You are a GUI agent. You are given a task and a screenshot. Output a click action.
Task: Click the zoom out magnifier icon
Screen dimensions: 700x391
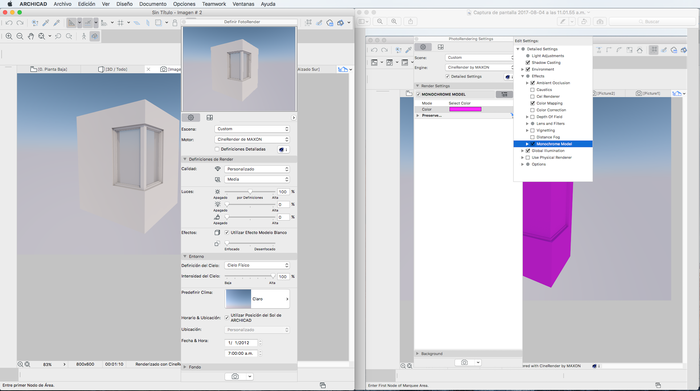(20, 36)
